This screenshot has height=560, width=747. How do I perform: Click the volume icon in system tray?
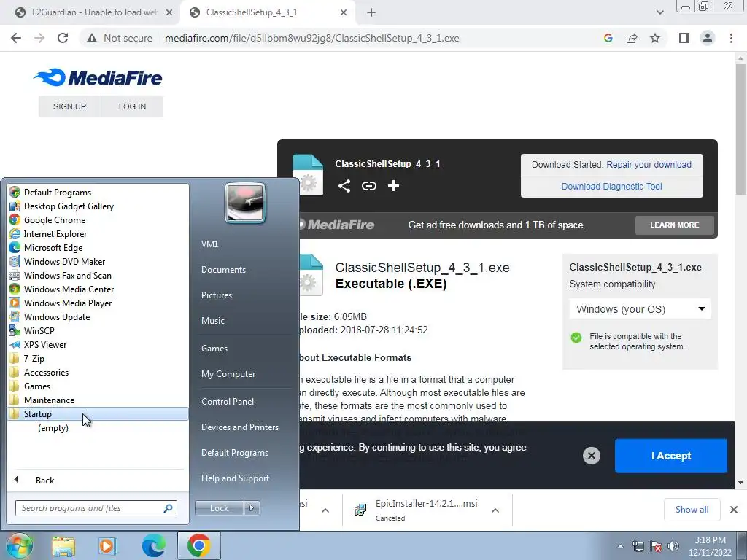(673, 546)
